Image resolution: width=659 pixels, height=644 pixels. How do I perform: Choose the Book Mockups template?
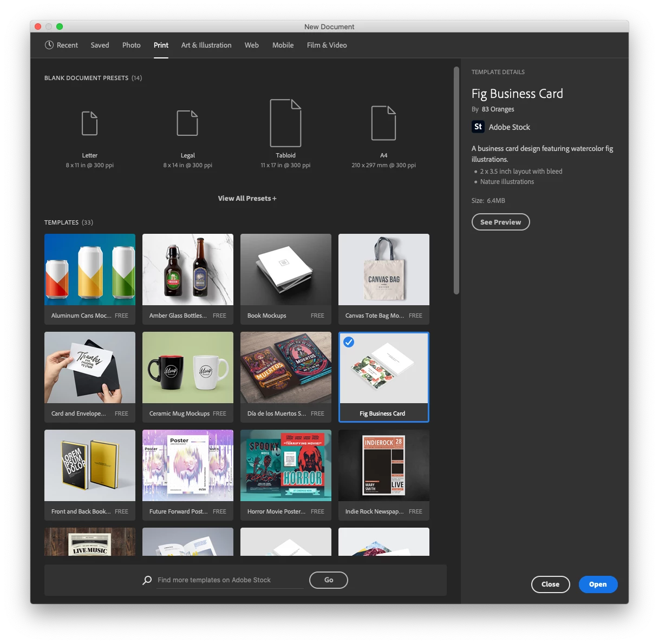pos(286,279)
